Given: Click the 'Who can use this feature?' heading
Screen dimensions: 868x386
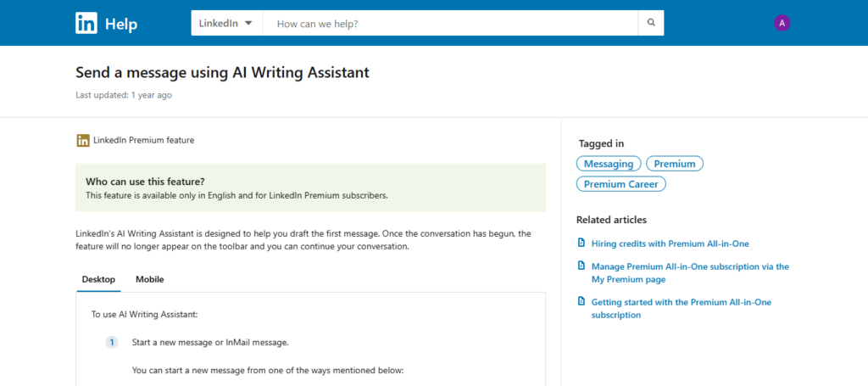Looking at the screenshot, I should pyautogui.click(x=145, y=182).
